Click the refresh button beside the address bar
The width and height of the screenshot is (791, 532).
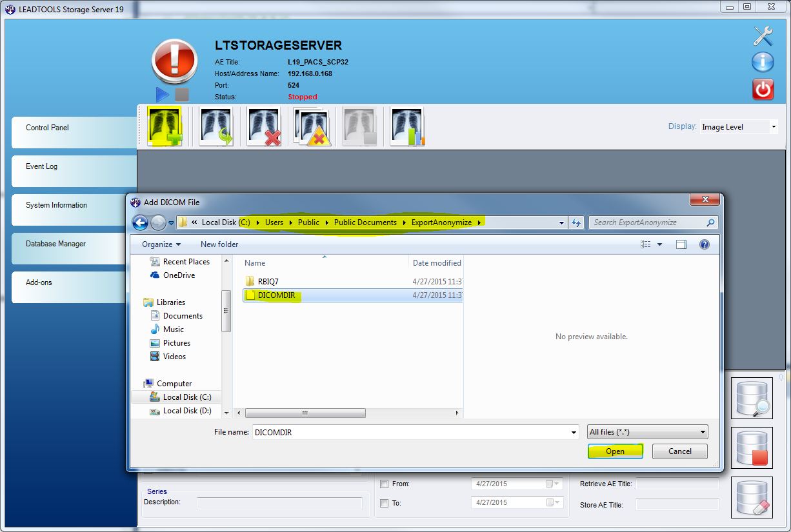(577, 222)
